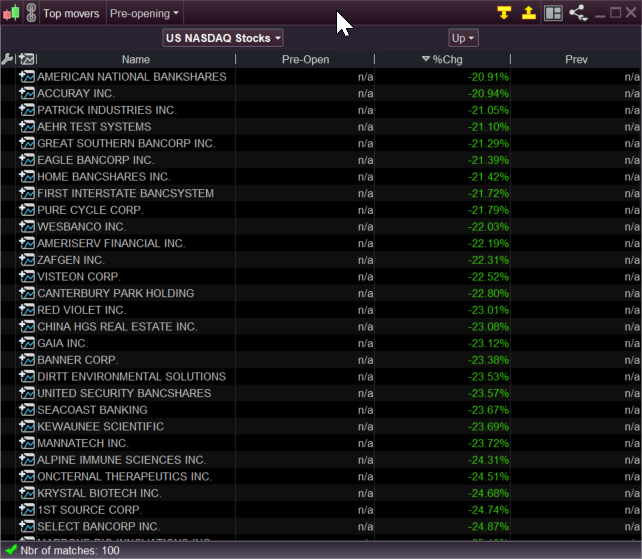Viewport: 642px width, 559px height.
Task: Close the Top movers window
Action: 631,13
